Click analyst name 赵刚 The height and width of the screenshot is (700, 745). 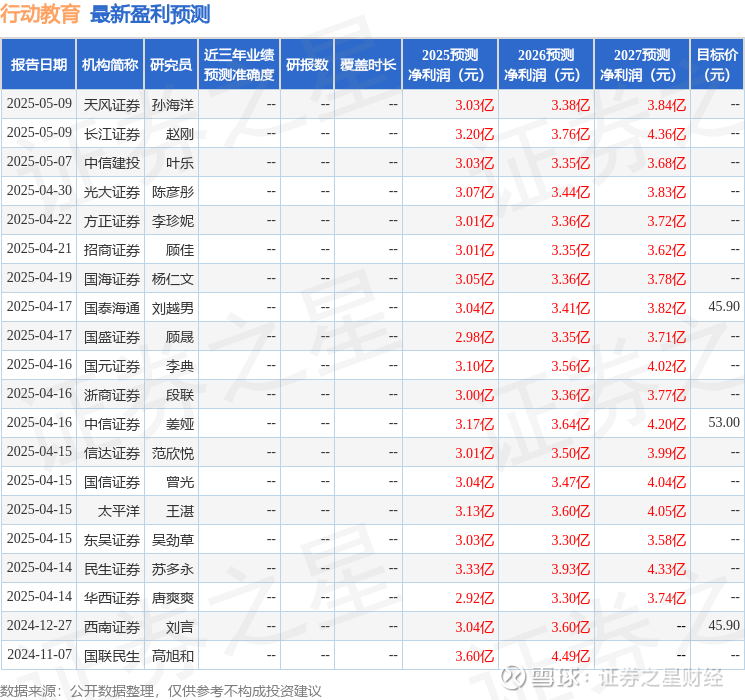(x=180, y=134)
